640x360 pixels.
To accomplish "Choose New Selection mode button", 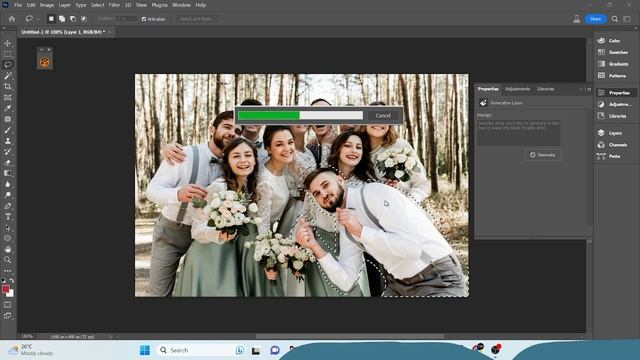I will (51, 19).
